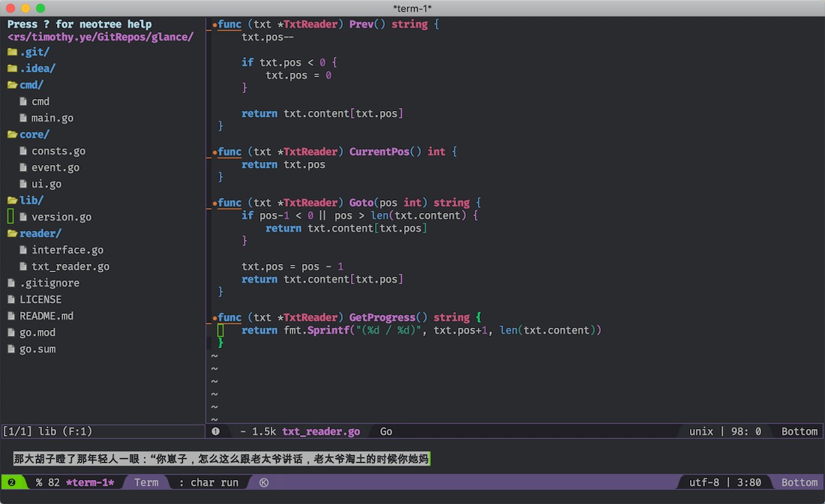Click the circled K icon in terminal modeline
The height and width of the screenshot is (504, 825).
[264, 482]
